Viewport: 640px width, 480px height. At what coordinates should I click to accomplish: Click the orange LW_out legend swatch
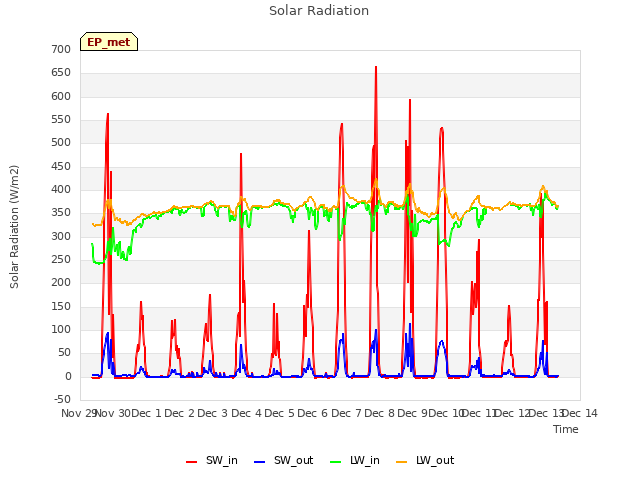(401, 462)
